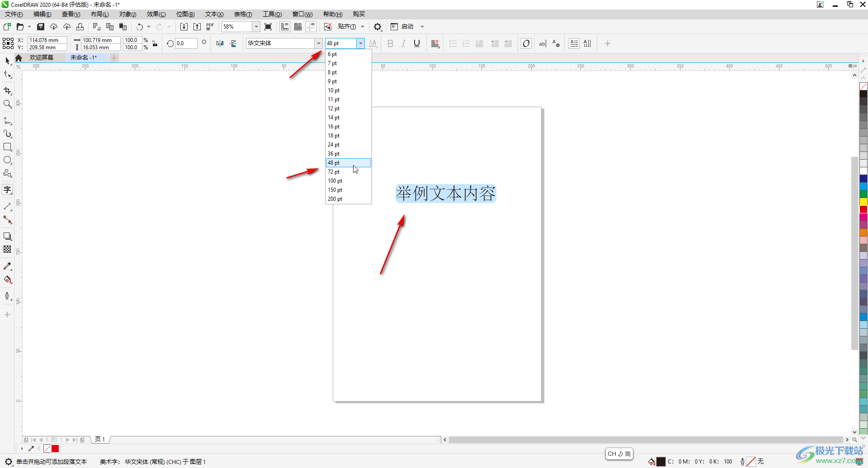Select the Pick tool in the toolbox
Viewport: 868px width, 468px height.
pyautogui.click(x=7, y=61)
